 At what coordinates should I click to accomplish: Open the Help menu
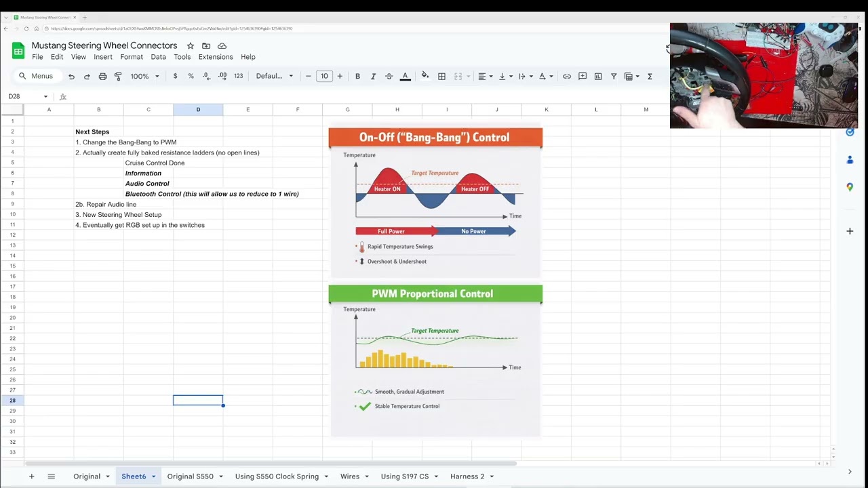coord(248,57)
